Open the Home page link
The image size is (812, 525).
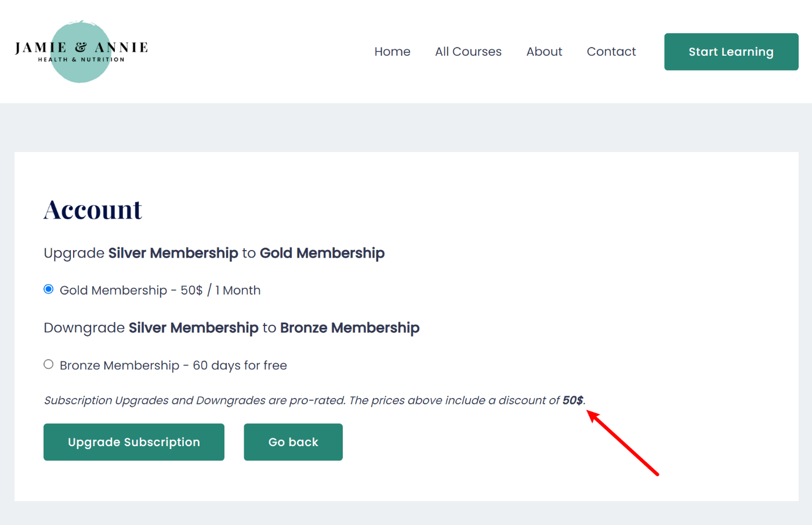click(392, 52)
